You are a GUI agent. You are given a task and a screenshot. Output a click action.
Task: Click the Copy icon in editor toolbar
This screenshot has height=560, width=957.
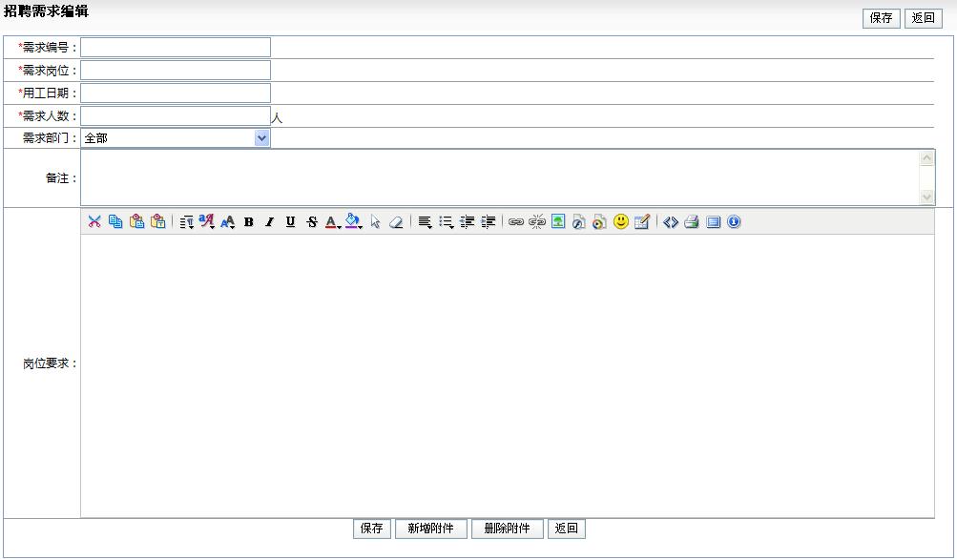click(x=115, y=222)
